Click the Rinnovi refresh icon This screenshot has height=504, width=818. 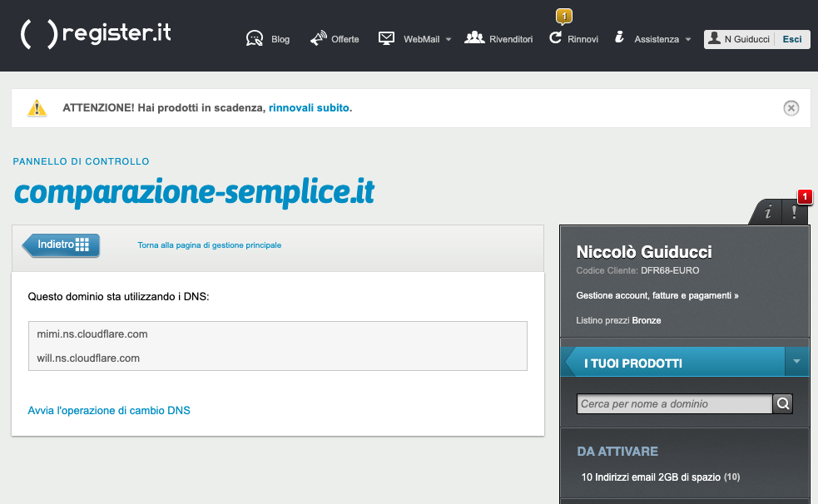556,38
